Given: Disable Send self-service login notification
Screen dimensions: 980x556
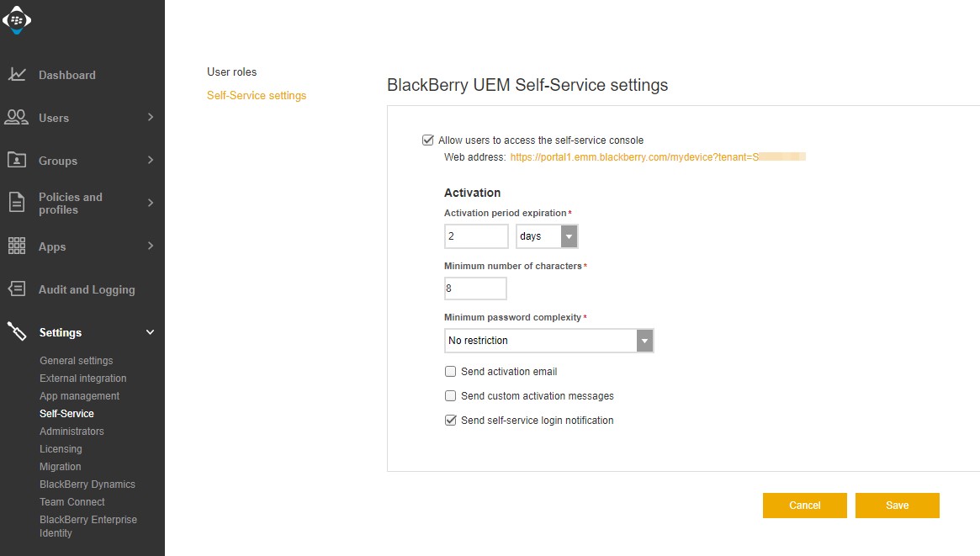Looking at the screenshot, I should coord(451,421).
